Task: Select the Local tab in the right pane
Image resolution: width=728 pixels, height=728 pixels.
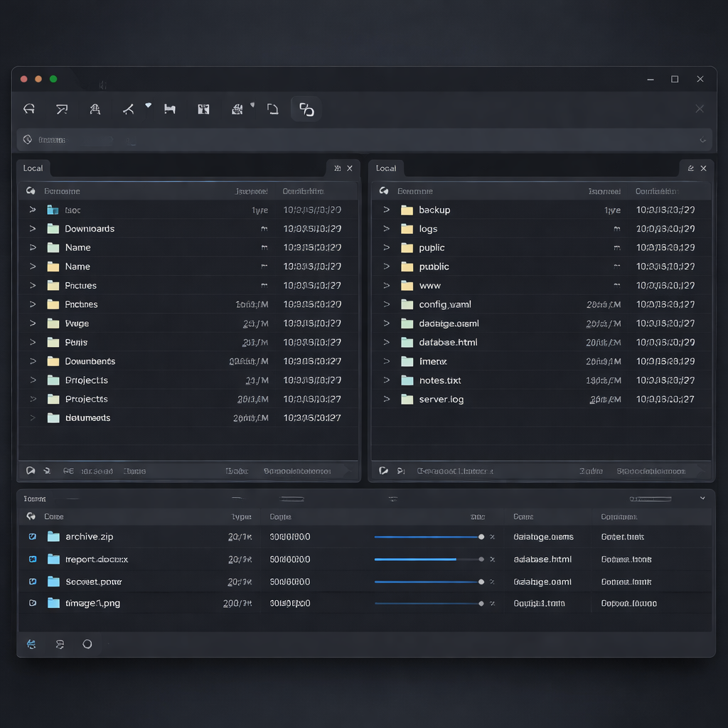Action: click(386, 168)
